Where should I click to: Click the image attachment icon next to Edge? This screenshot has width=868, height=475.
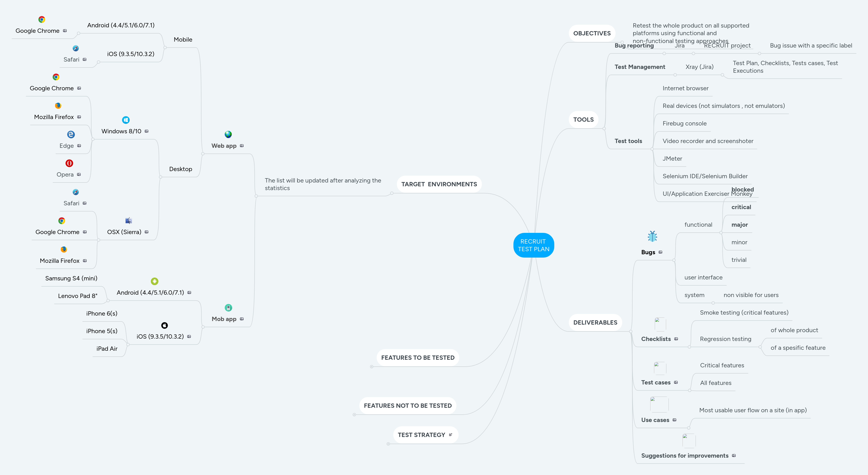pyautogui.click(x=79, y=146)
